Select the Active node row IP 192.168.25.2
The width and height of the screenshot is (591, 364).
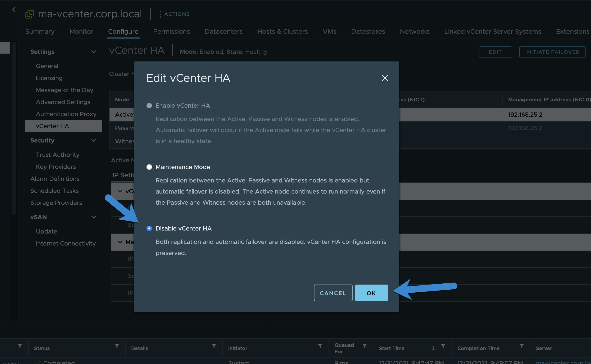(525, 115)
